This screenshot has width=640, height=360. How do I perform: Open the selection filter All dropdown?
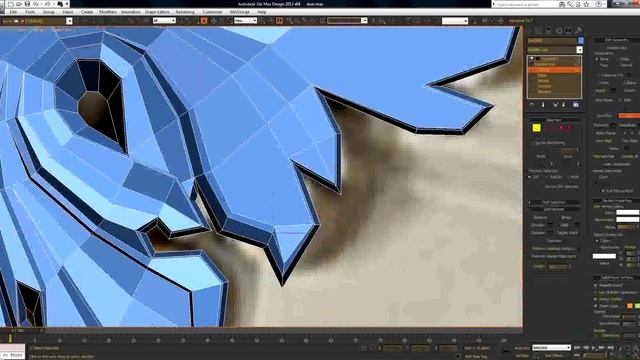[x=164, y=20]
